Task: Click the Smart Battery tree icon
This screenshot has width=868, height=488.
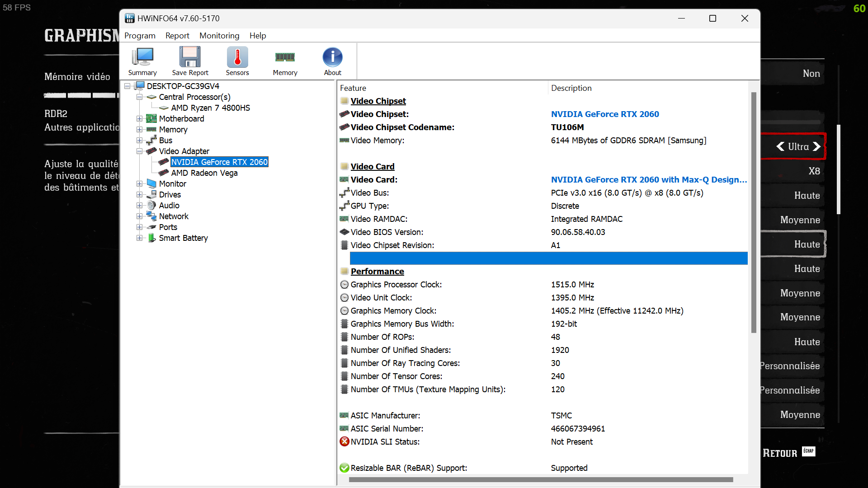Action: [151, 238]
